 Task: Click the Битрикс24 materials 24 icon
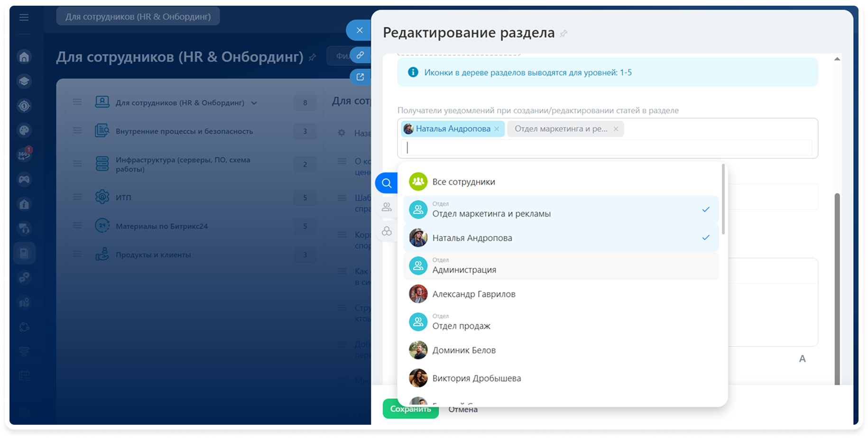[102, 226]
